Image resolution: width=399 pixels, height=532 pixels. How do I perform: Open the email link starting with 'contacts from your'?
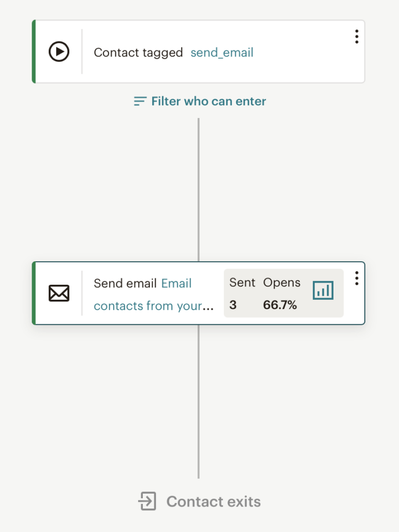154,305
